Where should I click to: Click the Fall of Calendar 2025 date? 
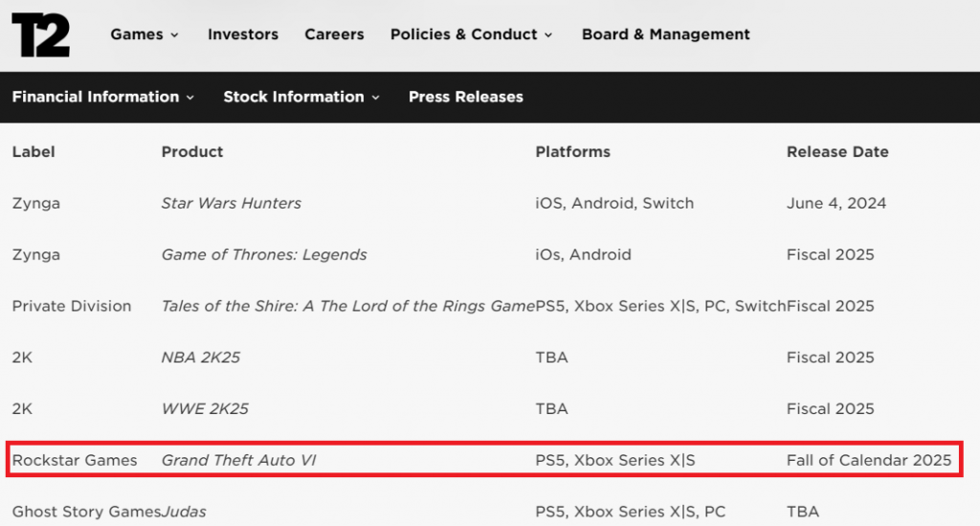(868, 460)
